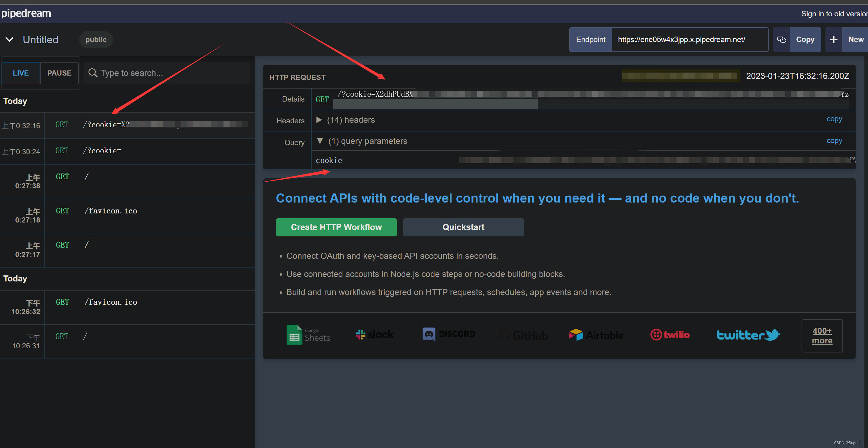Click the link icon beside Copy

click(781, 40)
